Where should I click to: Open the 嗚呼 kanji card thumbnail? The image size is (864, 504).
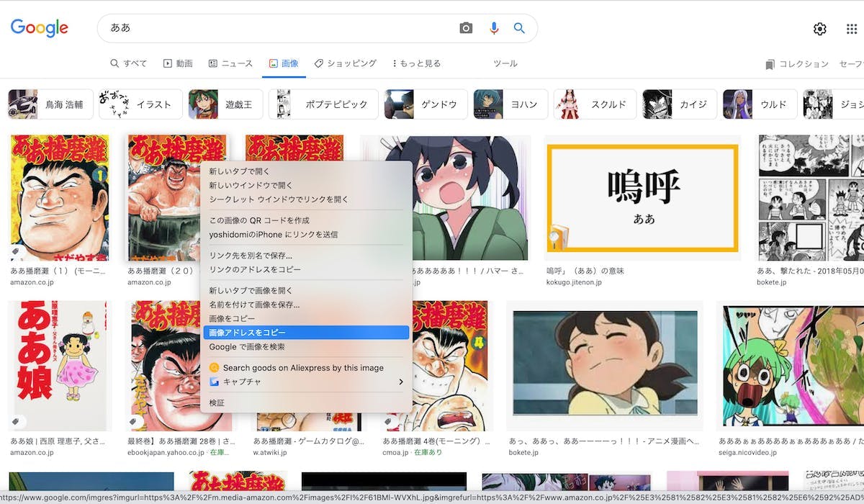point(642,197)
